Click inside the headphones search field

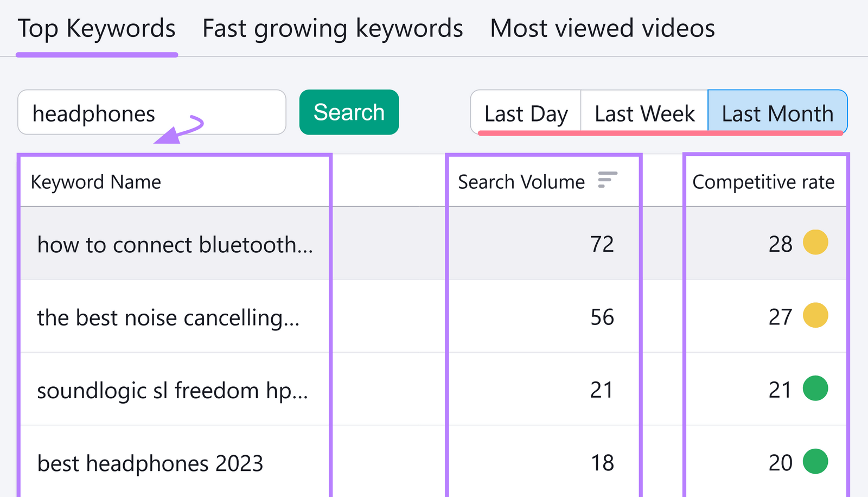pos(152,112)
